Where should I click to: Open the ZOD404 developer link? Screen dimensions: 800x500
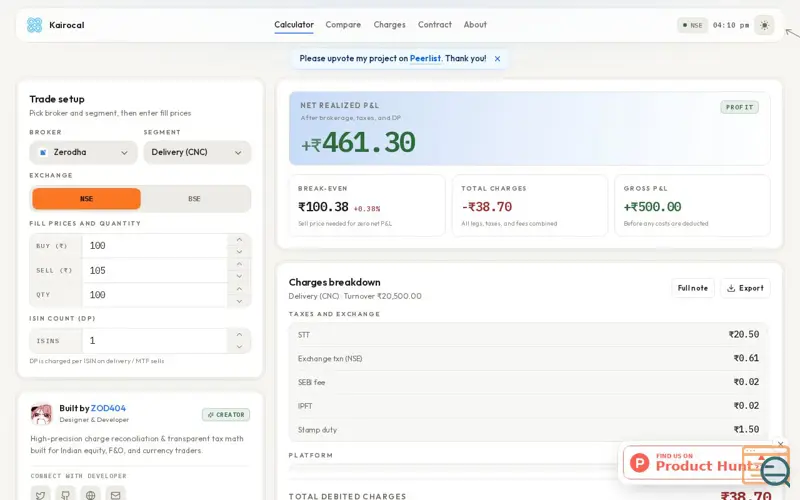tap(108, 408)
